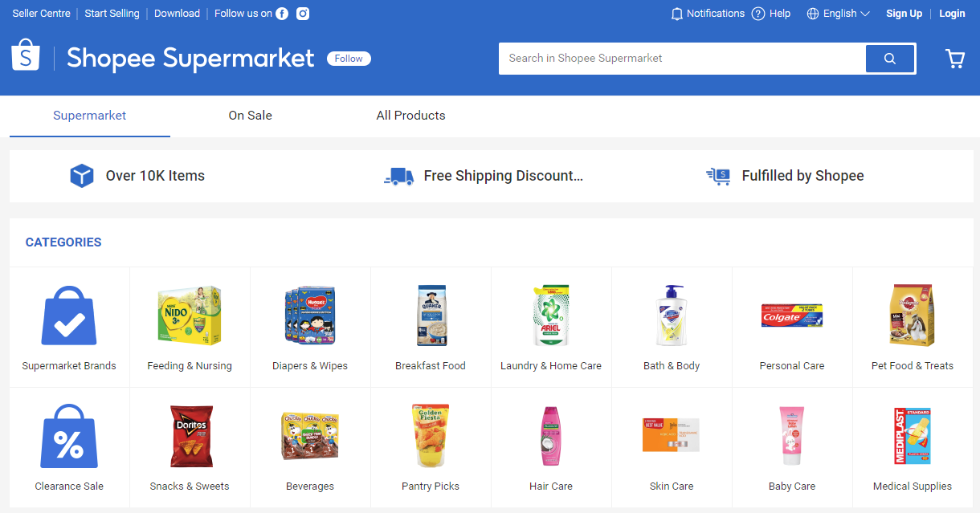Click the Help question mark icon
Screen dimensions: 980x513
[757, 13]
